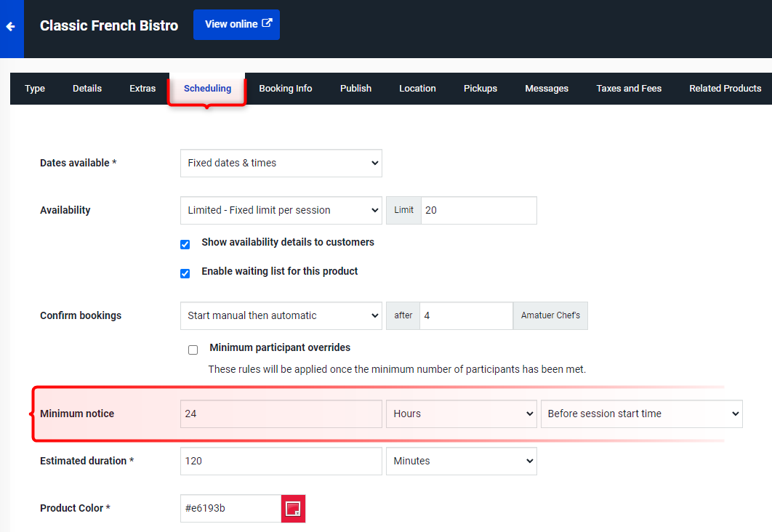Expand the Dates available dropdown
Screen dimensions: 772x532
tap(281, 164)
